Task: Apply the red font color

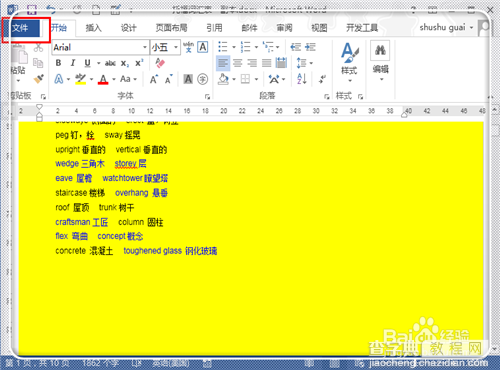Action: tap(103, 79)
